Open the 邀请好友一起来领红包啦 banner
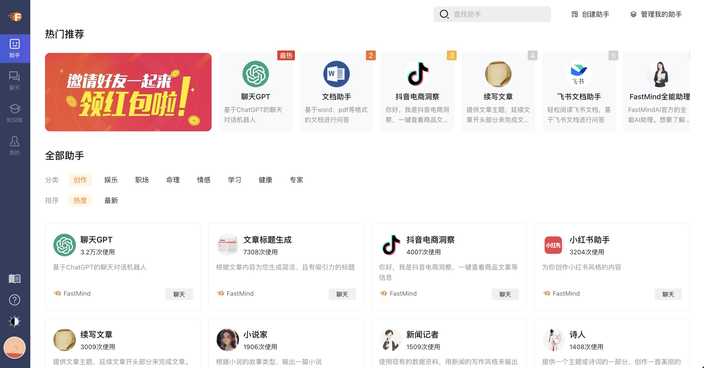Viewport: 704px width, 368px height. coord(128,92)
